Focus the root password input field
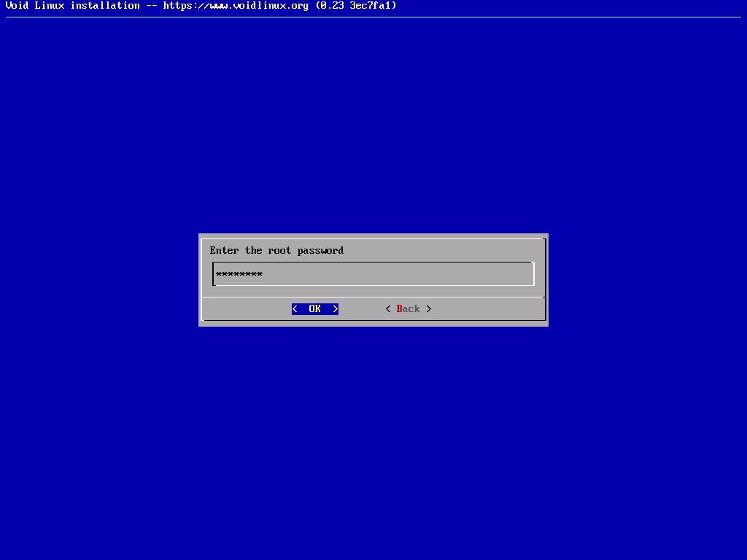This screenshot has width=747, height=560. (373, 274)
